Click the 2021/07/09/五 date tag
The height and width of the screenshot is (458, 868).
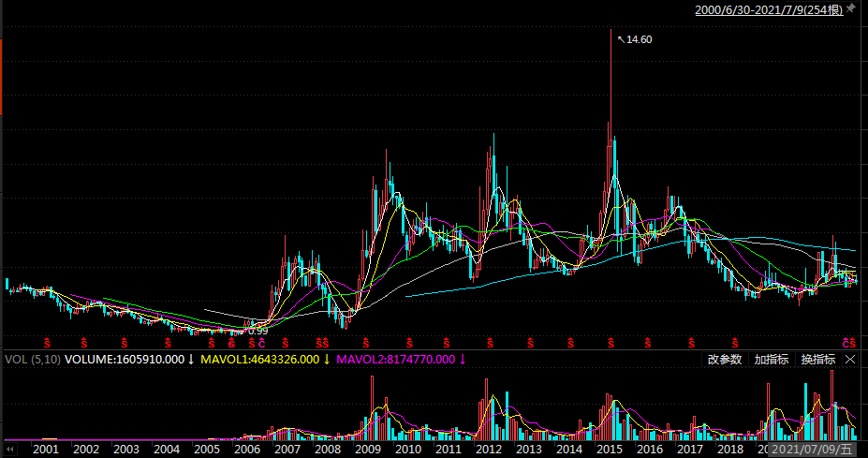812,450
